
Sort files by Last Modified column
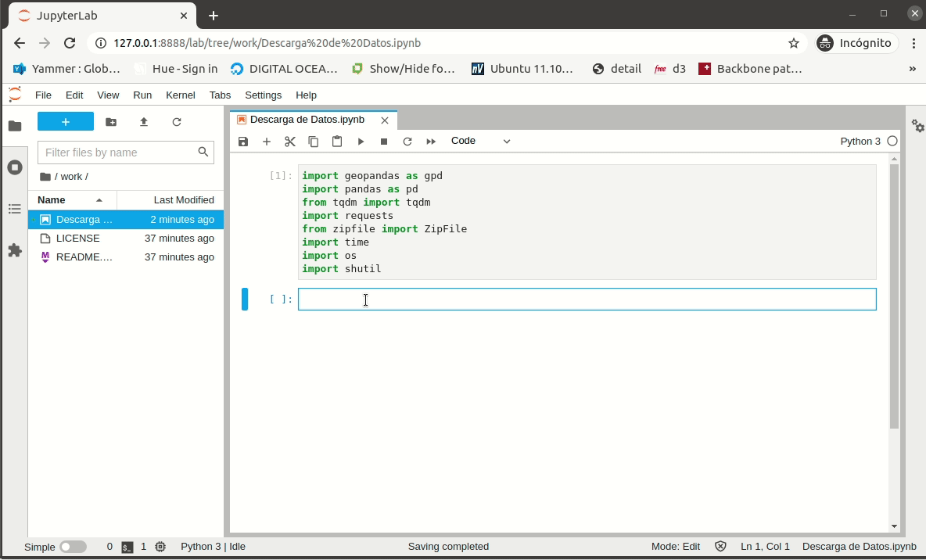point(170,200)
